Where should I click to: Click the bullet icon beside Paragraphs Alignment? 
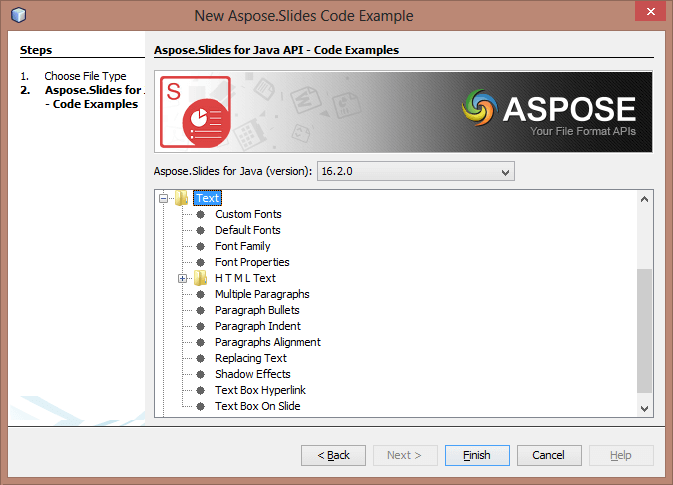(x=200, y=342)
